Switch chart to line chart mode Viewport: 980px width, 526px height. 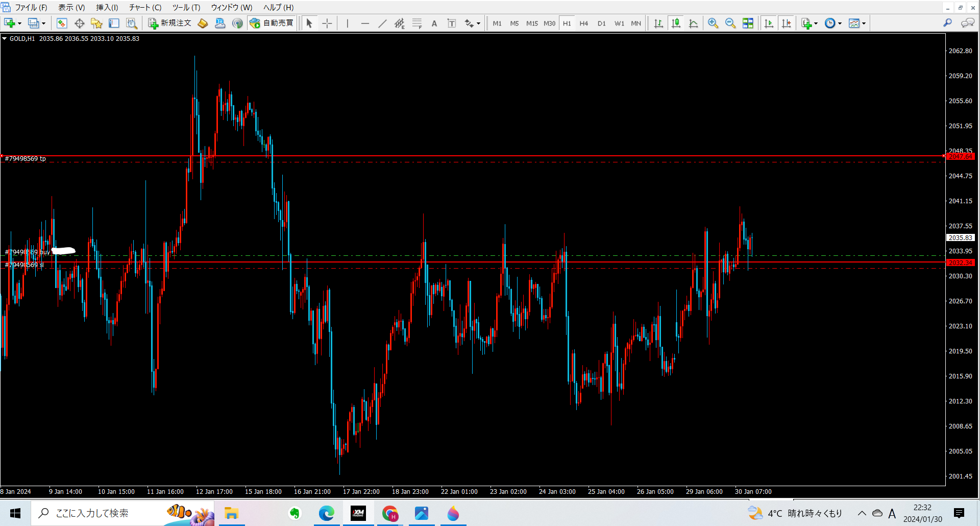[693, 23]
